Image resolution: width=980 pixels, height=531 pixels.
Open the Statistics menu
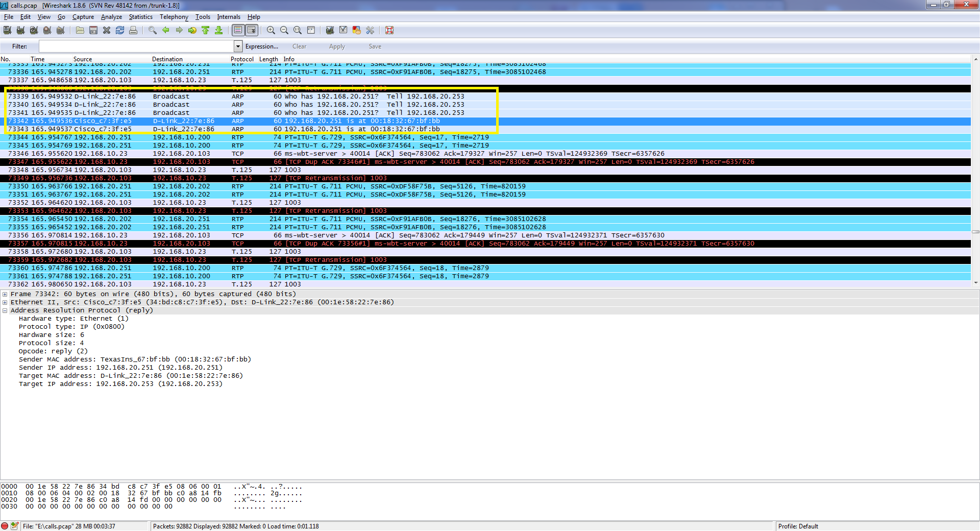(140, 17)
